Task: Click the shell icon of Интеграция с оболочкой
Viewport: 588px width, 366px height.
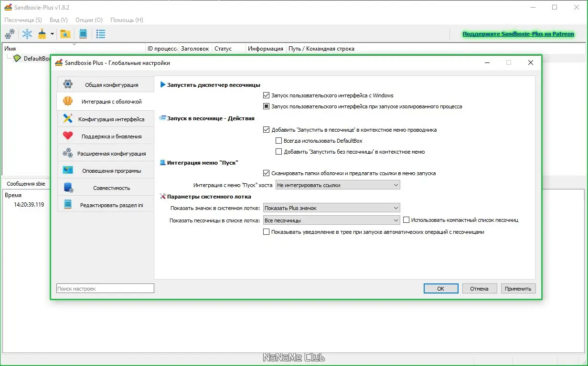Action: click(x=68, y=101)
